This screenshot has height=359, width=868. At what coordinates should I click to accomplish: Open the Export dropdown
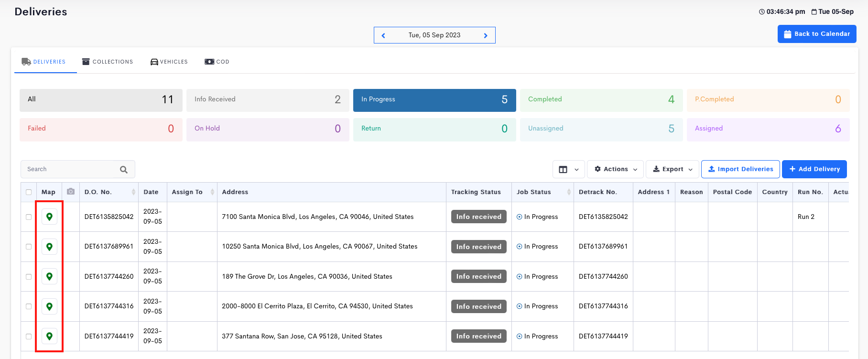[x=673, y=169]
